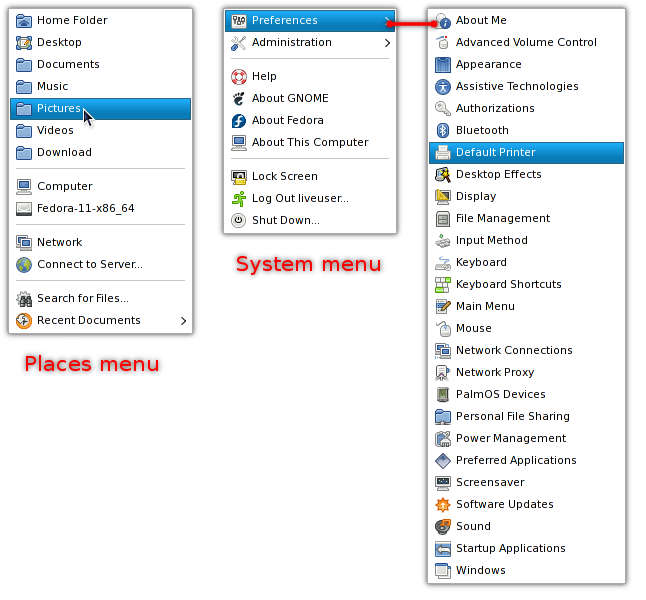Click the Keyboard Shortcuts grid icon

click(x=443, y=285)
